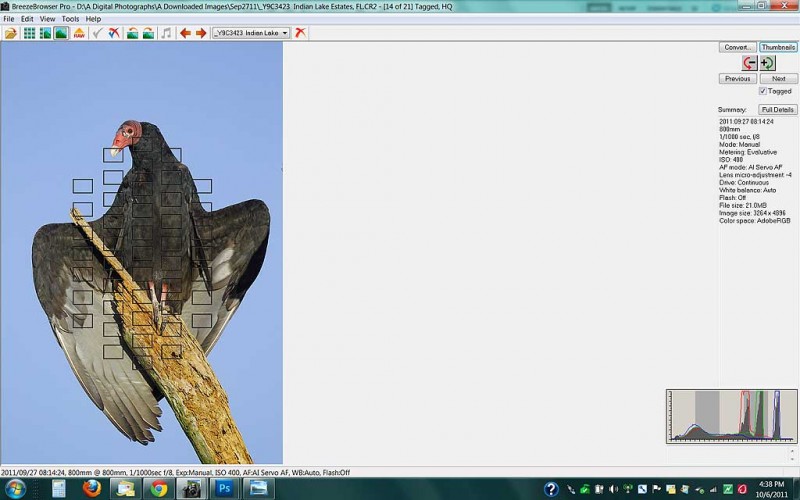Click the BreezeBrowser camera taskbar icon
Image resolution: width=800 pixels, height=500 pixels.
point(191,489)
